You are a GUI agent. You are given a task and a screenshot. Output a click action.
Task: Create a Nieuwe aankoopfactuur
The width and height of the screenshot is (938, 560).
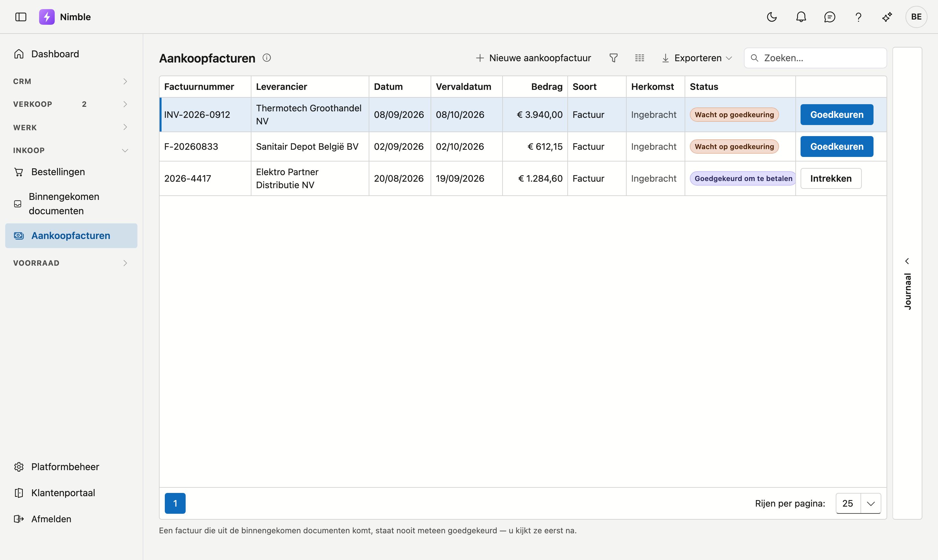(533, 58)
